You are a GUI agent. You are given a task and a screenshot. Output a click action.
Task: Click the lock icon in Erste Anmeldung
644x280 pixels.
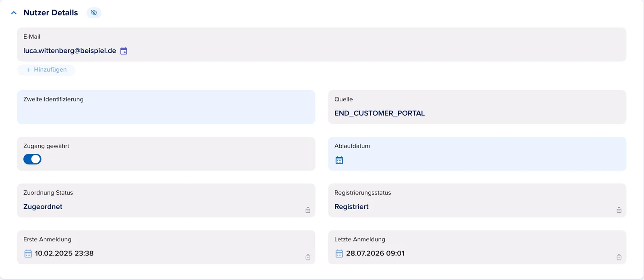coord(308,257)
